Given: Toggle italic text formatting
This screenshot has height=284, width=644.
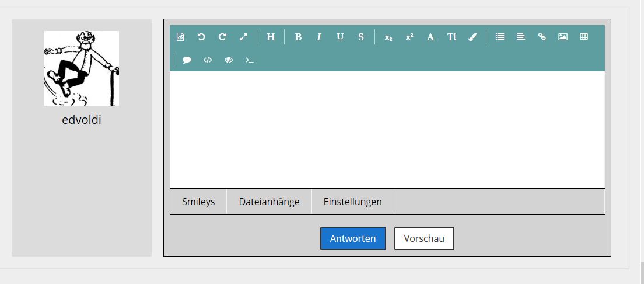Looking at the screenshot, I should point(319,37).
